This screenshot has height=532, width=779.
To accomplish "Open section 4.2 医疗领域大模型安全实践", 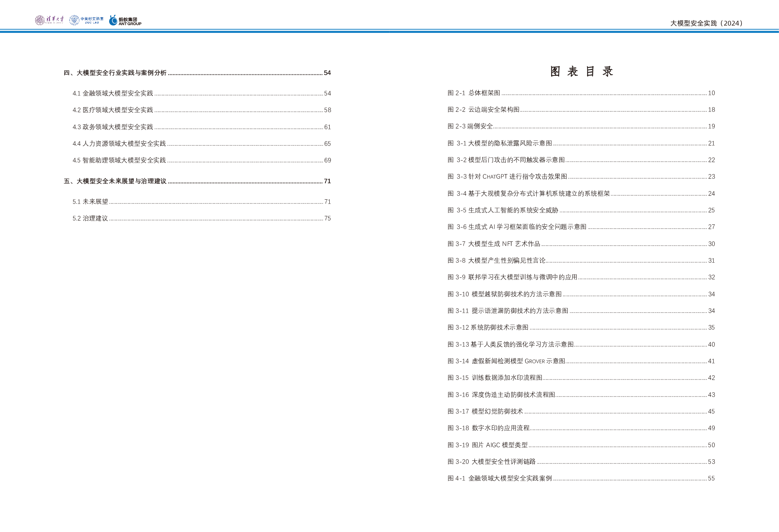I will tap(113, 110).
